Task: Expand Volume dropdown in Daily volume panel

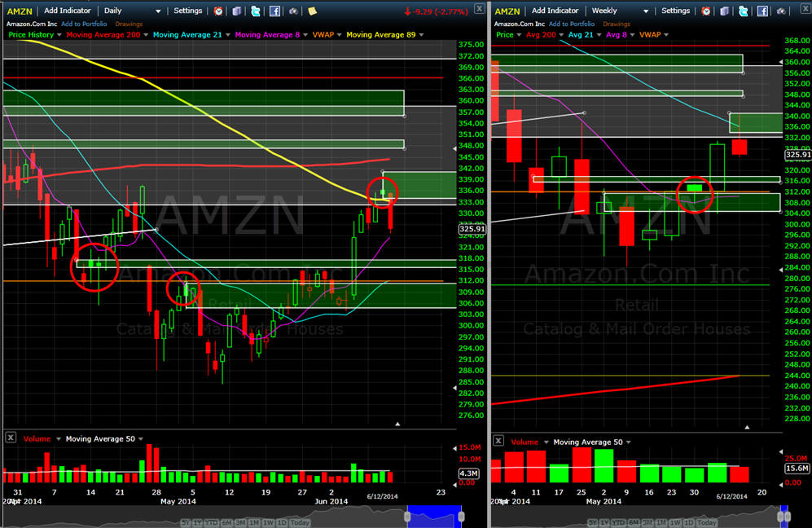Action: pyautogui.click(x=58, y=439)
